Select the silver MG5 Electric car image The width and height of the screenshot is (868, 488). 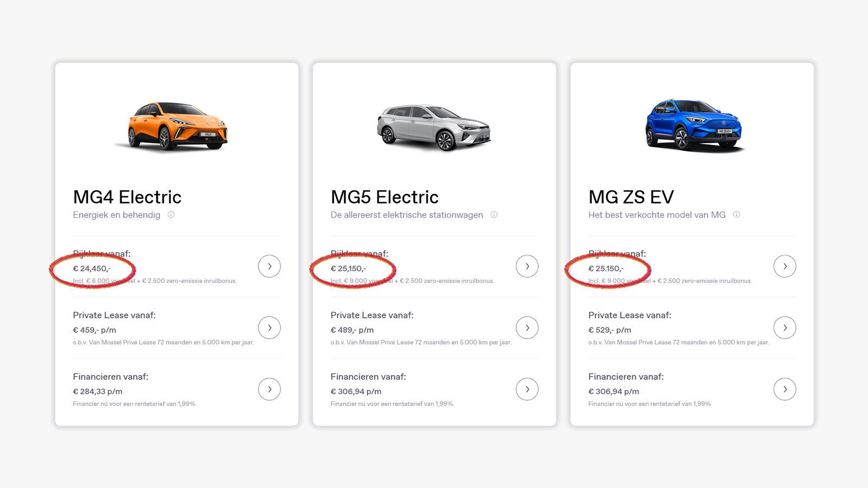pyautogui.click(x=433, y=127)
